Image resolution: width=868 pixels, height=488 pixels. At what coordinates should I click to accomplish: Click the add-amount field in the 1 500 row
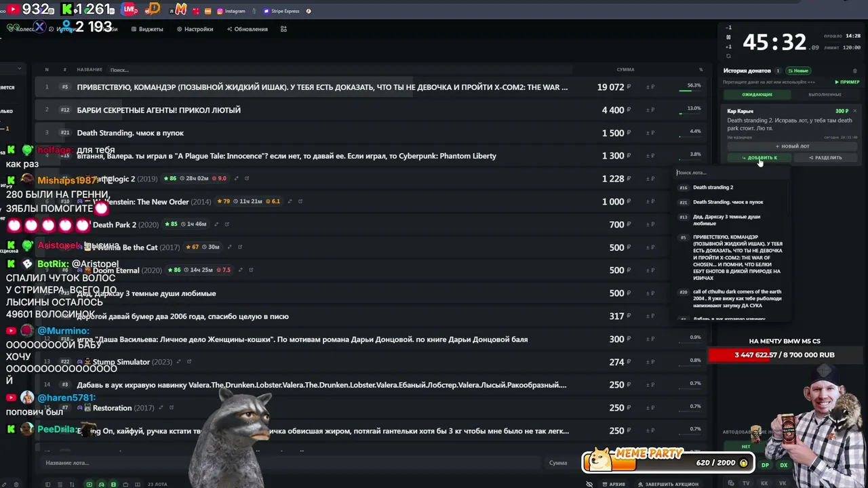(x=651, y=133)
